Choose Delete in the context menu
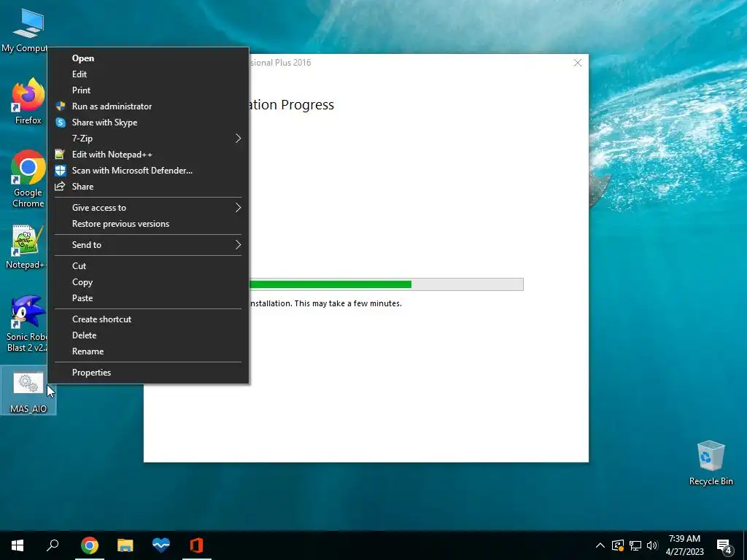 click(x=148, y=335)
